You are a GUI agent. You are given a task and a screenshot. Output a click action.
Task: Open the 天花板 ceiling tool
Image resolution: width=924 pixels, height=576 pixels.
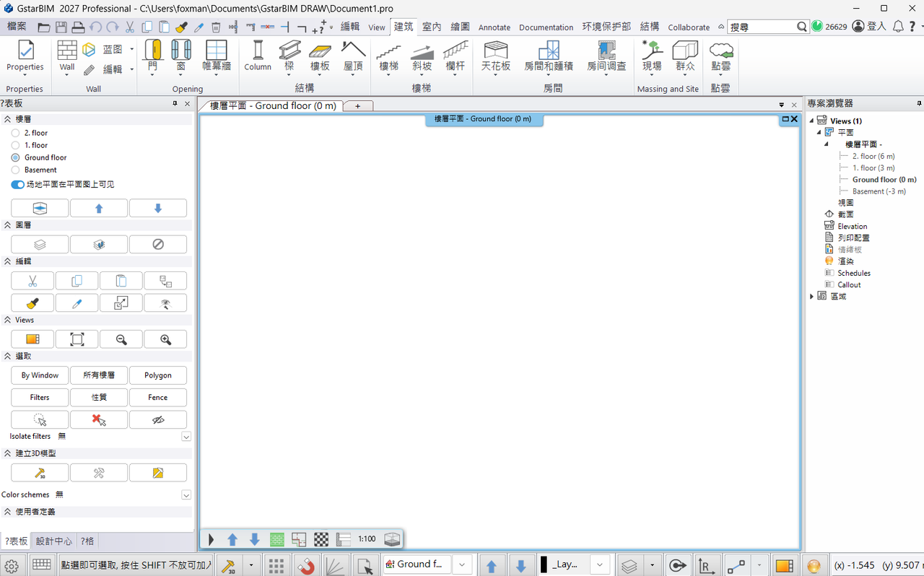[x=496, y=56]
